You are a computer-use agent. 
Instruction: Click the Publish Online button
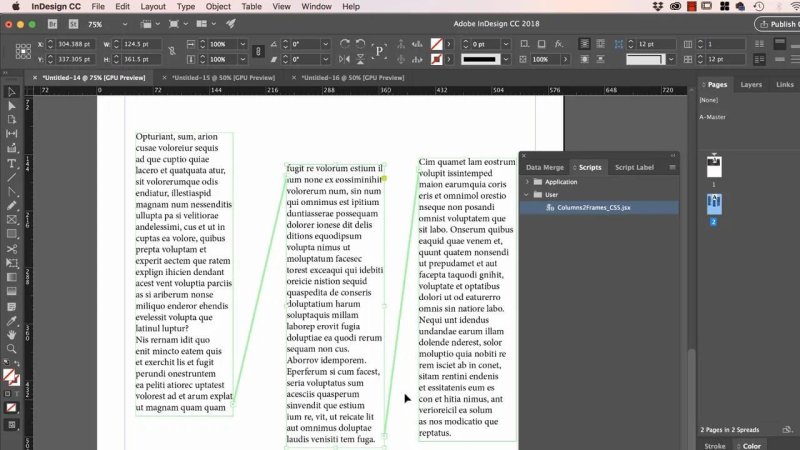click(779, 24)
